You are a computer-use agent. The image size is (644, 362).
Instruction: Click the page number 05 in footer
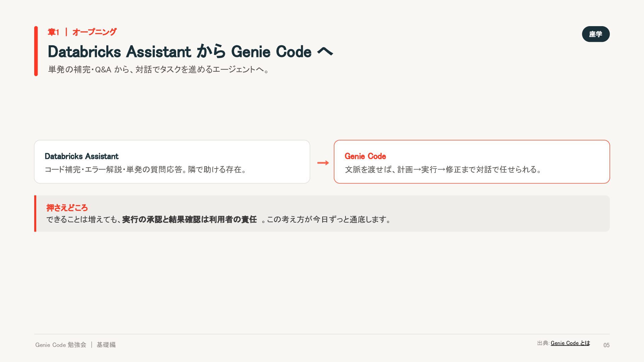coord(606,345)
